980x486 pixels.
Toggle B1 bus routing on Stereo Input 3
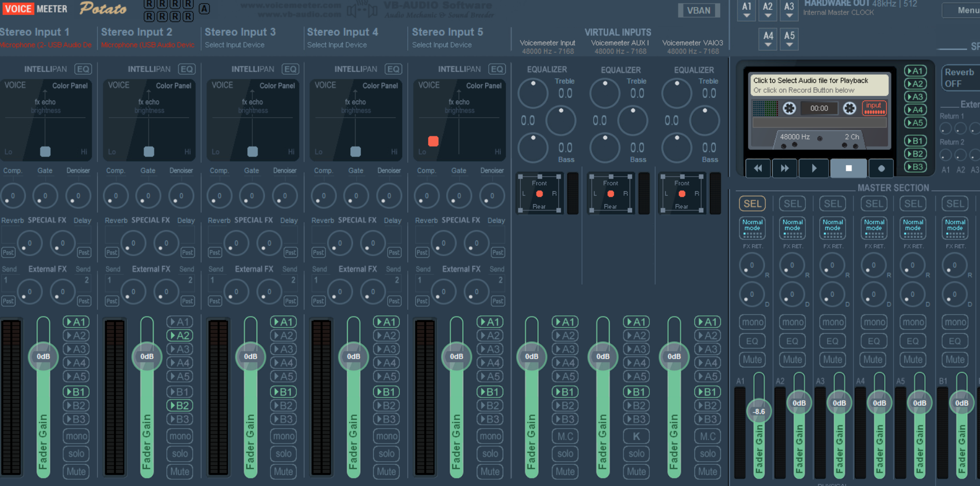click(283, 392)
